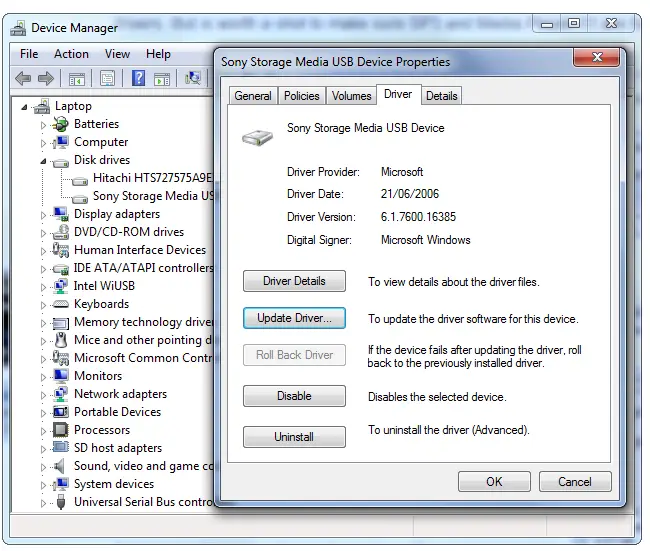Confirm with the OK button

494,482
